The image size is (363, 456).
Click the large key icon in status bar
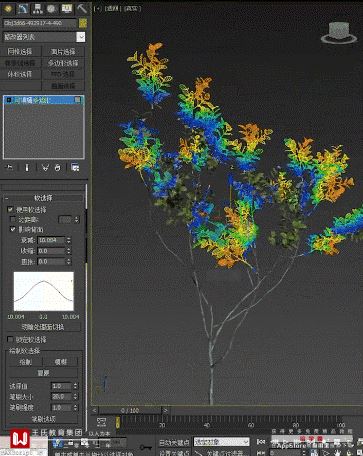click(145, 447)
